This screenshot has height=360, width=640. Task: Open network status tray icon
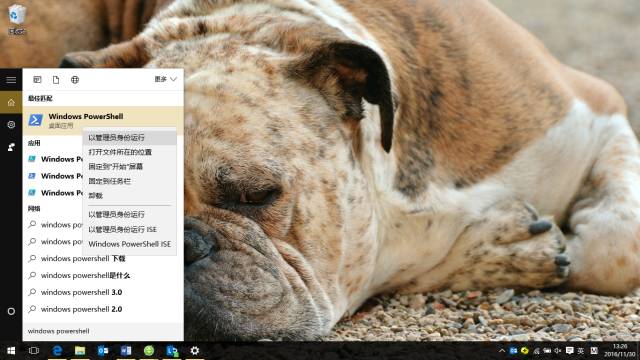point(536,351)
